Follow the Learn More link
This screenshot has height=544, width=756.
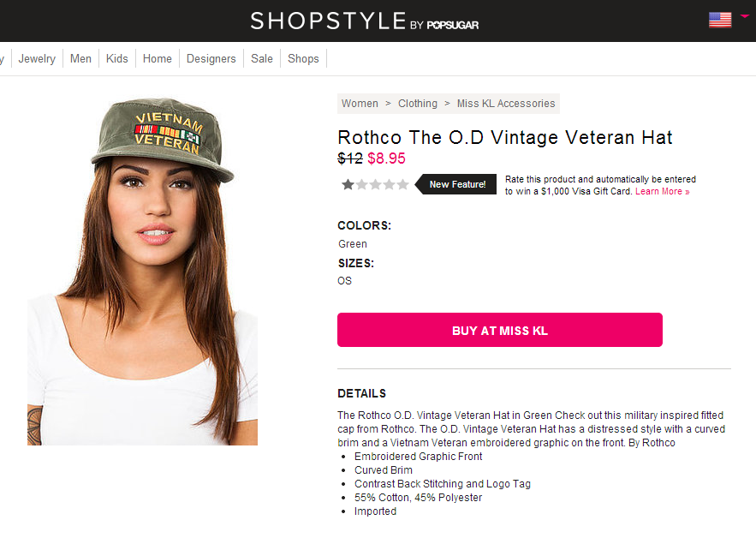pos(662,192)
